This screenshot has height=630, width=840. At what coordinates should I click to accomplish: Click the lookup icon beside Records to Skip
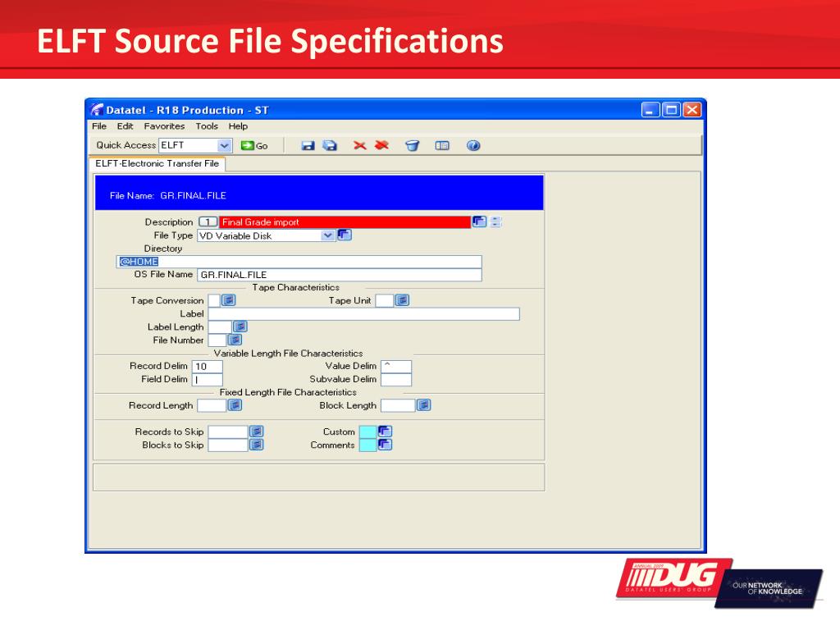coord(257,431)
